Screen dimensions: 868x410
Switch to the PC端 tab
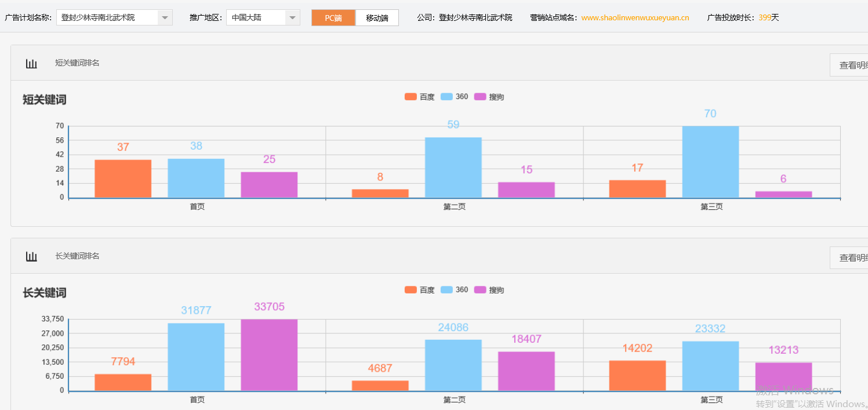tap(333, 18)
